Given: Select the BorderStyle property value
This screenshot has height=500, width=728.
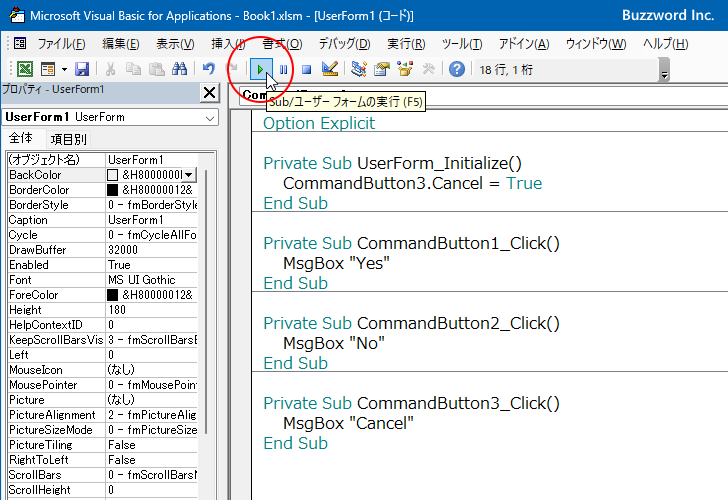Looking at the screenshot, I should click(x=152, y=205).
